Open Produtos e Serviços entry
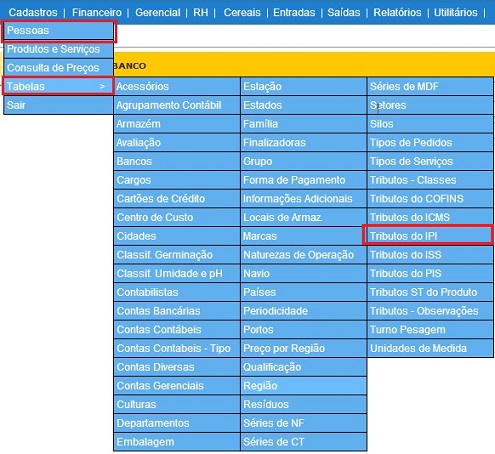The width and height of the screenshot is (495, 454). point(59,49)
